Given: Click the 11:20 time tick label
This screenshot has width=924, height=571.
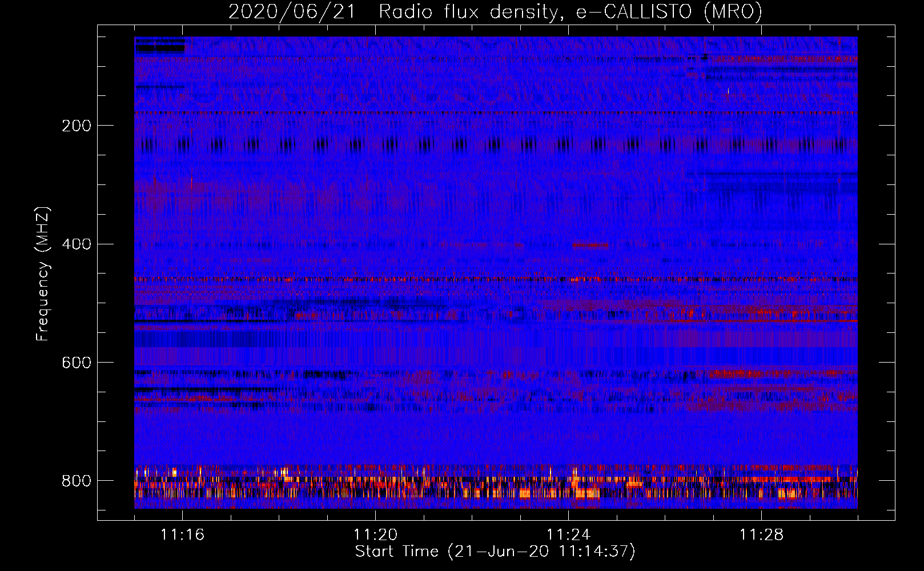Looking at the screenshot, I should 376,535.
